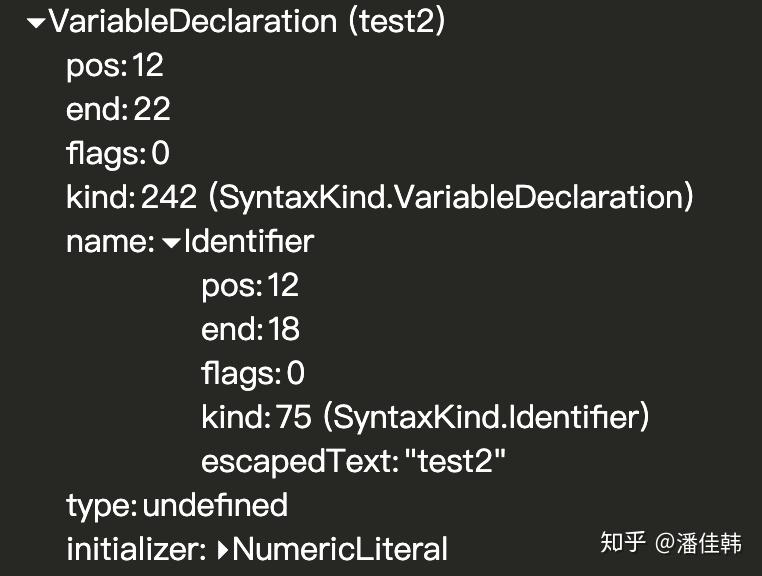The width and height of the screenshot is (762, 576).
Task: Click the end: 18 property
Action: [250, 330]
